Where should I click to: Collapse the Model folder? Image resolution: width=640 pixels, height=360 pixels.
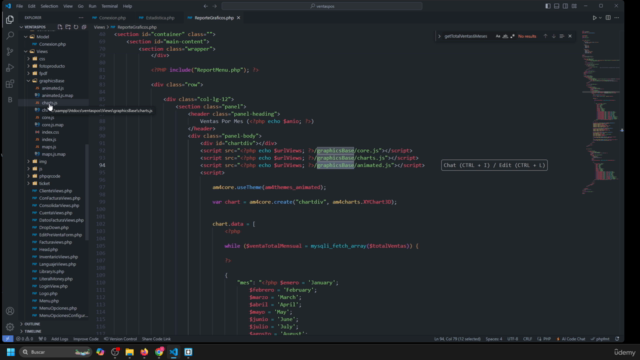pos(42,37)
